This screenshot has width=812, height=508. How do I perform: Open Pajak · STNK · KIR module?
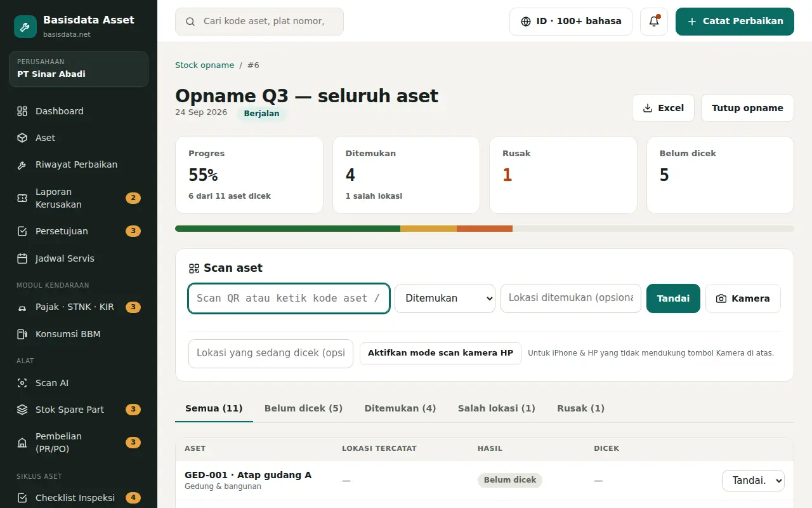79,307
